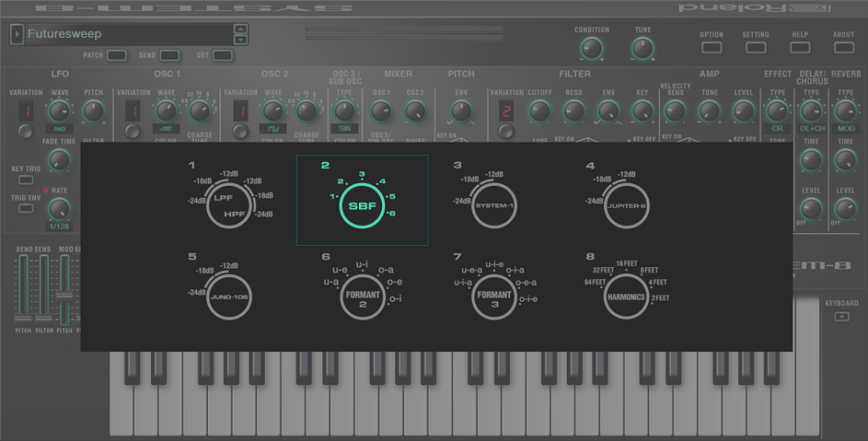Choose the FORMANT 2 filter variation
Screen dimensions: 868x441
point(361,297)
